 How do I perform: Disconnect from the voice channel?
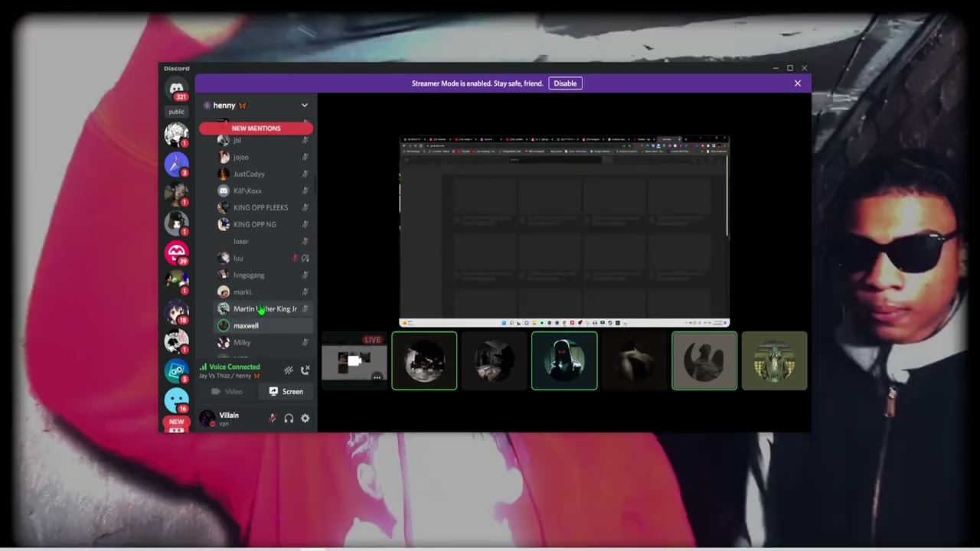click(x=305, y=370)
